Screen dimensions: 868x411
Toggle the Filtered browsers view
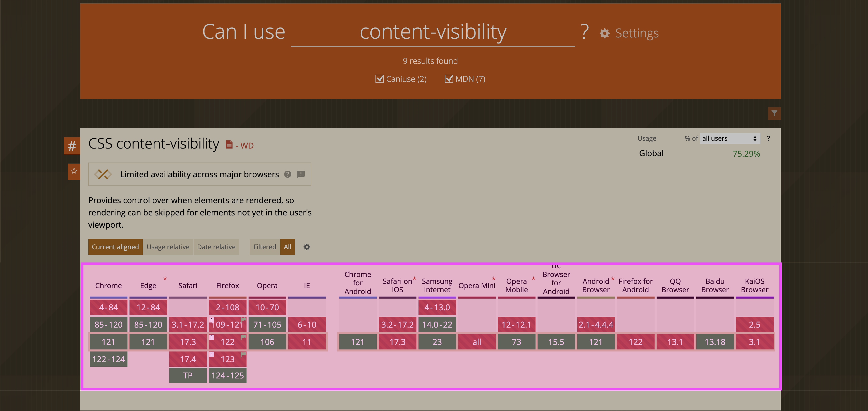coord(265,247)
